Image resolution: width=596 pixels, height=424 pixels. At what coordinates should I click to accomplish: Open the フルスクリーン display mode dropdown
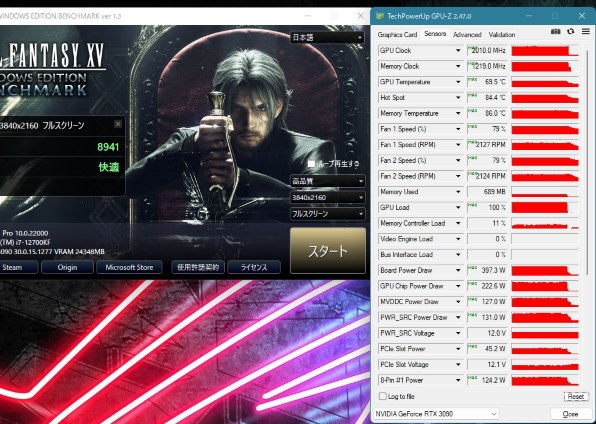[327, 214]
